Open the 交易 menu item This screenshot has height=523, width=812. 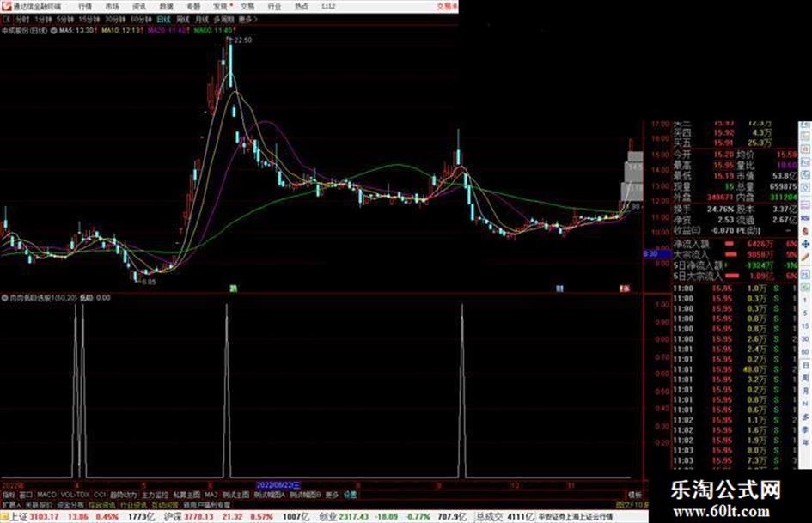(247, 6)
